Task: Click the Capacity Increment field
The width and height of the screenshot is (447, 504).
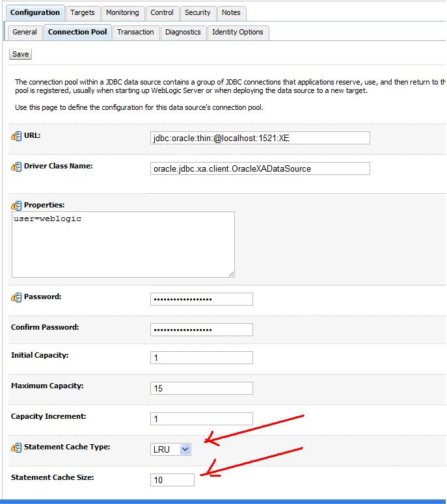Action: (202, 419)
